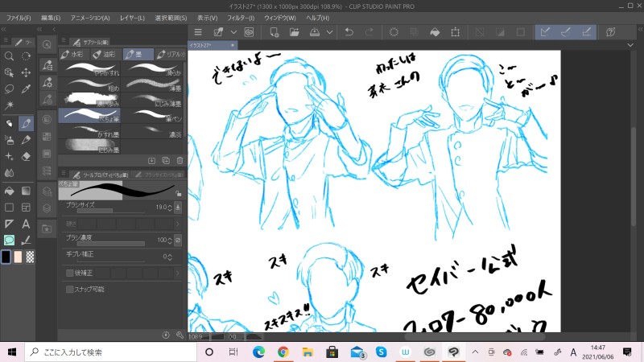Open Tool Property palette hamburger menu
Screen dimensions: 644x362
tap(64, 173)
